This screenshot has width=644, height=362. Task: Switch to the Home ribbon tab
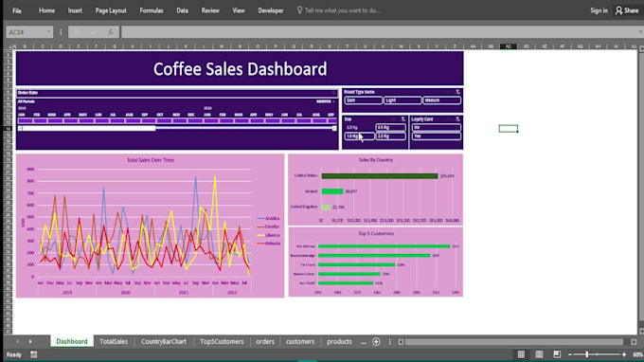[x=46, y=10]
